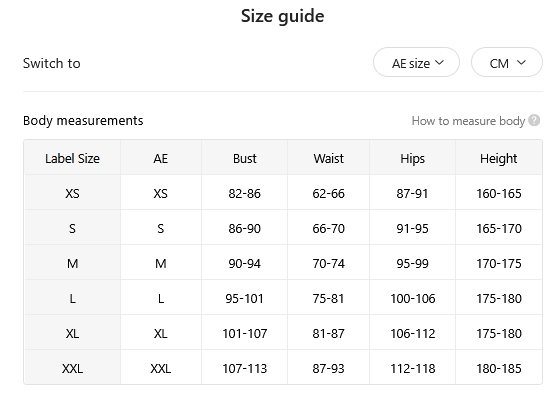Click the Label Size column header

[72, 158]
